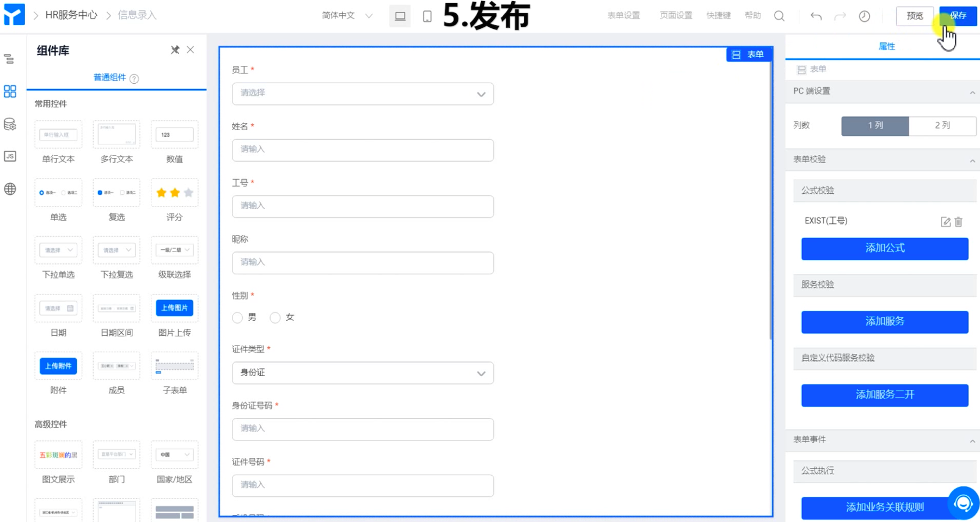Select the 附件 upload component
This screenshot has width=980, height=522.
pos(58,373)
